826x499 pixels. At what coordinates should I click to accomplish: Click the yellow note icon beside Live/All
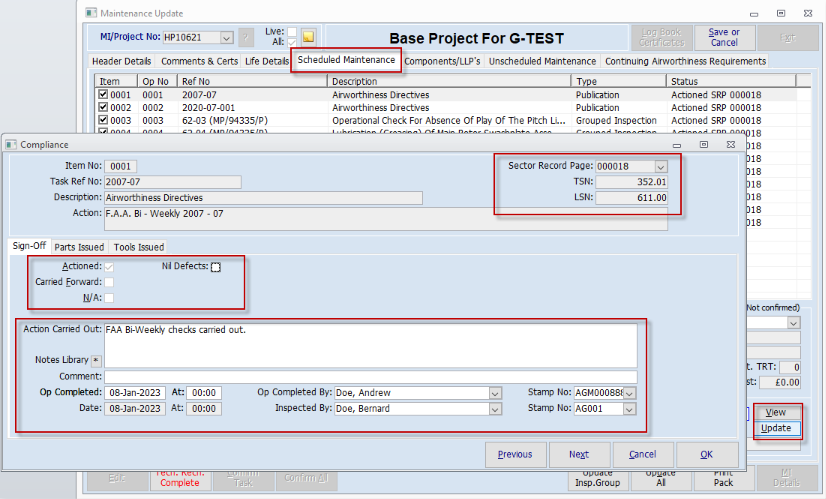tap(309, 38)
